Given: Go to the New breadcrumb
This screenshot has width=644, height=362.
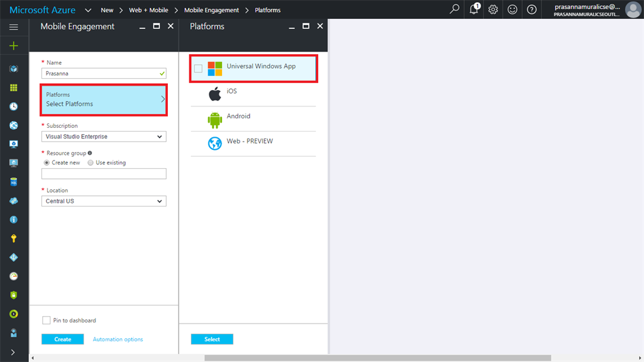Looking at the screenshot, I should click(107, 10).
